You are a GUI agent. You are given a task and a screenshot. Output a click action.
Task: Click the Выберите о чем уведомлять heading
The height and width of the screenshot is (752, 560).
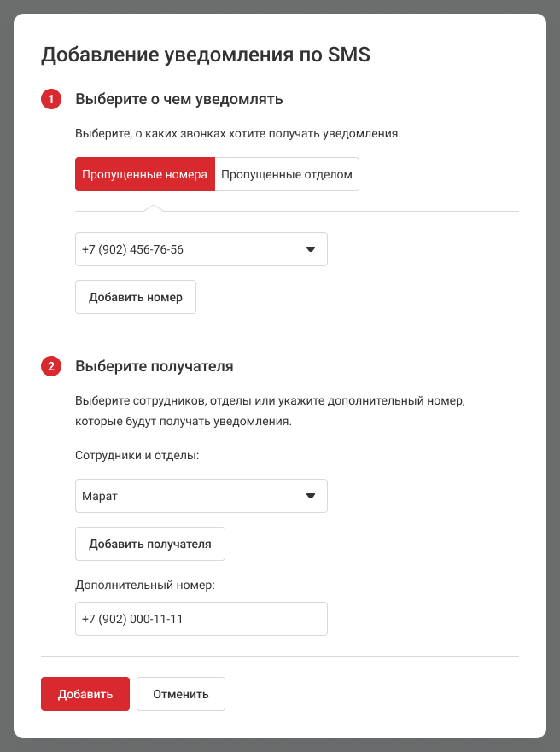click(179, 100)
